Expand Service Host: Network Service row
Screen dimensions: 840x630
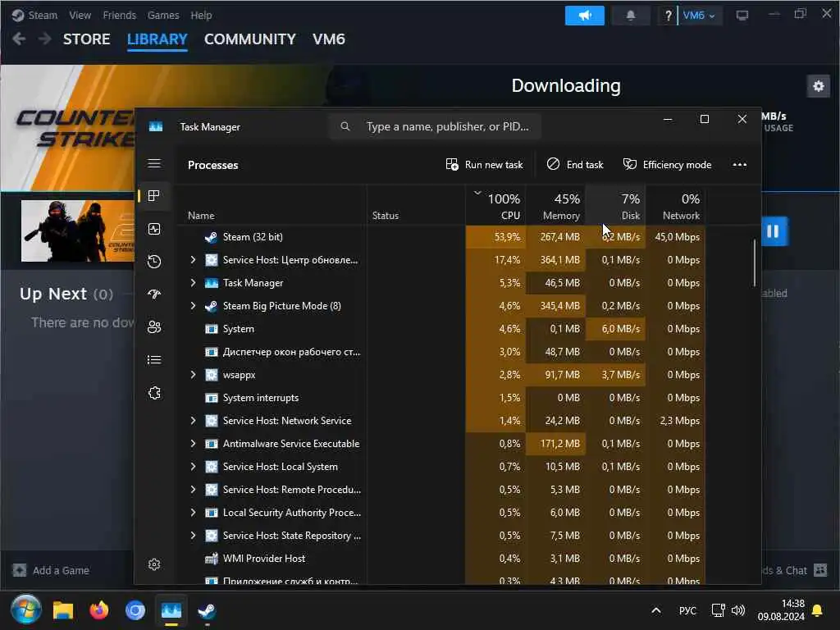193,421
